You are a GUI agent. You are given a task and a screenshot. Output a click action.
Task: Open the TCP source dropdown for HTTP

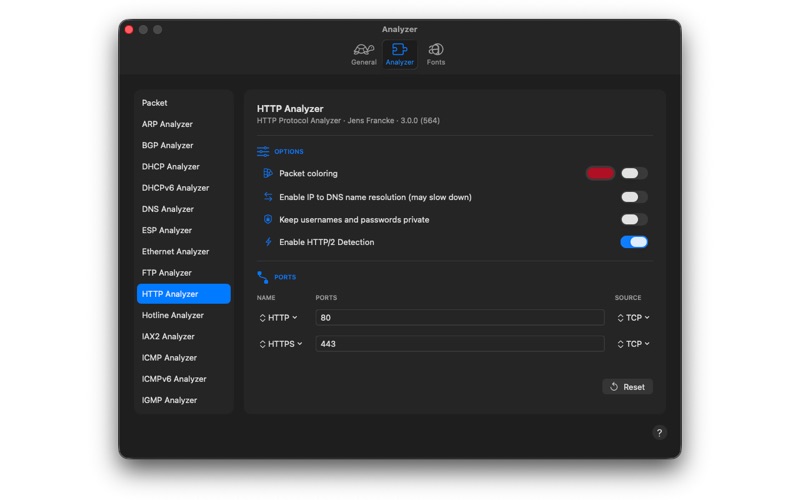coord(633,318)
